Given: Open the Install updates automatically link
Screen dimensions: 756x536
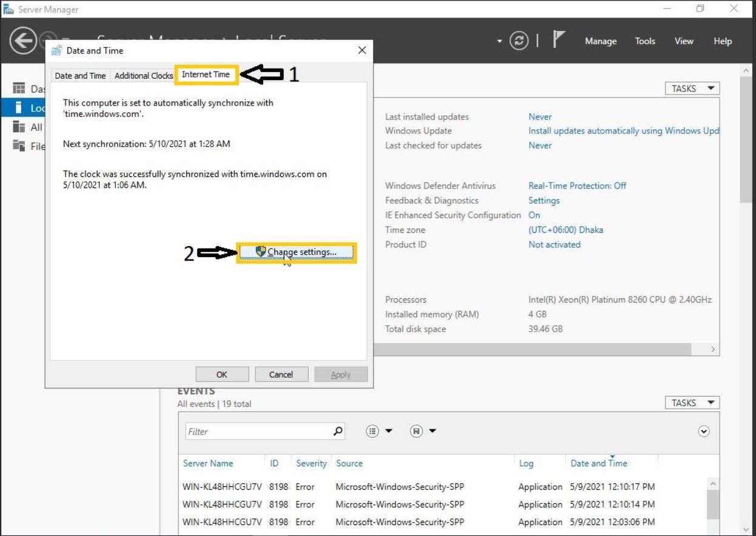Looking at the screenshot, I should pyautogui.click(x=624, y=131).
